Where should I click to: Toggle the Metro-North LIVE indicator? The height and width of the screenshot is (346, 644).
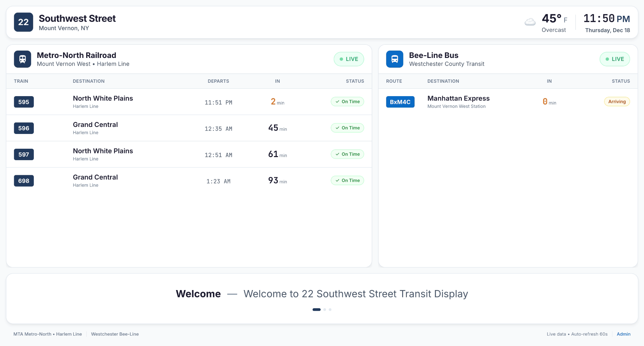[349, 59]
